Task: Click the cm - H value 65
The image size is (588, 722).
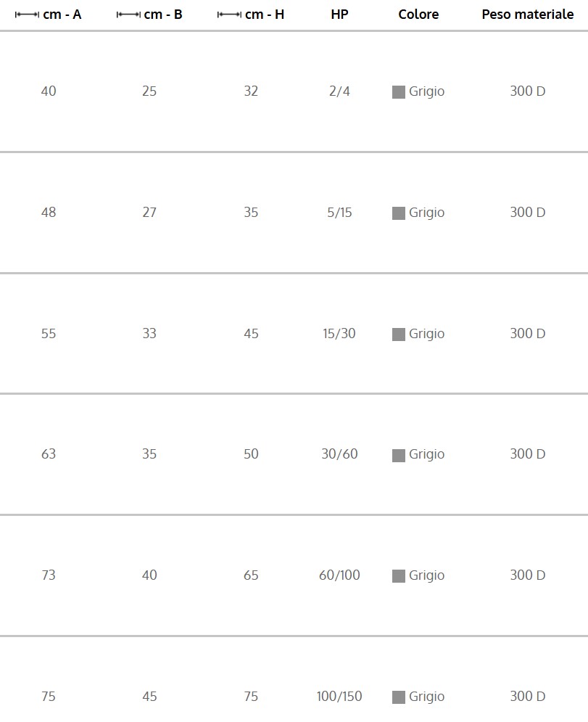Action: tap(251, 575)
